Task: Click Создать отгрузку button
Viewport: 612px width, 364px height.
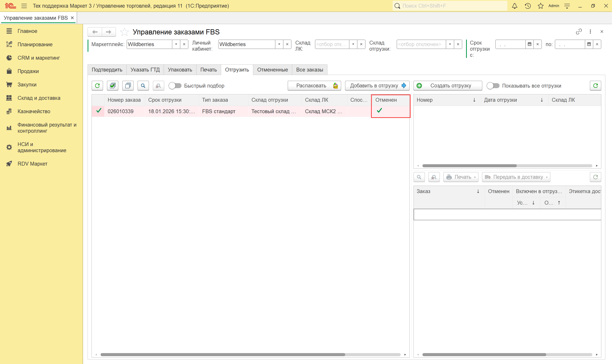Action: pyautogui.click(x=447, y=86)
